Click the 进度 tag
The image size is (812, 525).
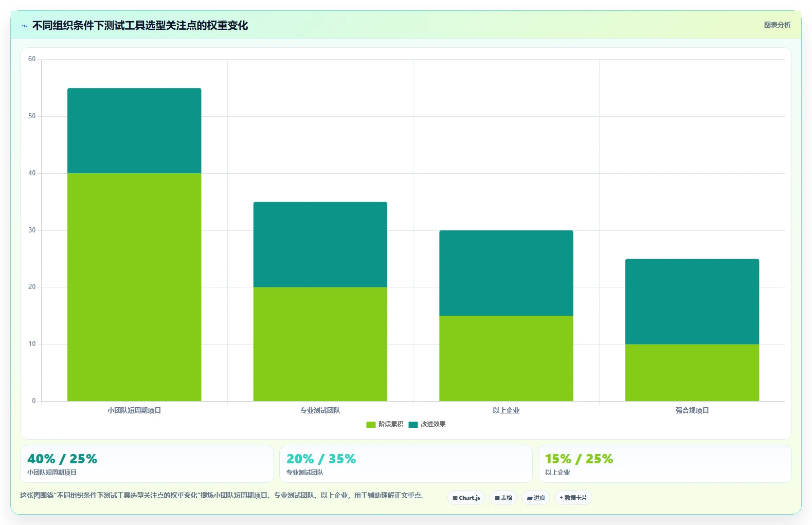pos(536,498)
